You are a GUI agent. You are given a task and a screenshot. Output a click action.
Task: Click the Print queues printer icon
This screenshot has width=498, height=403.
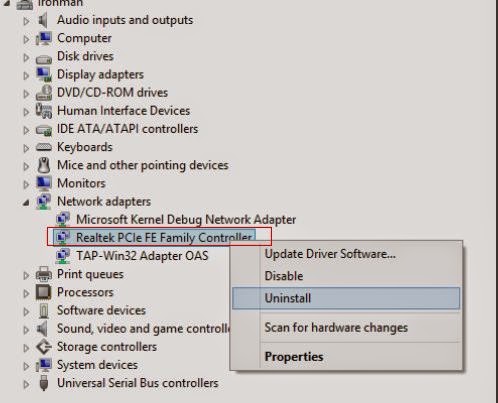(x=44, y=274)
